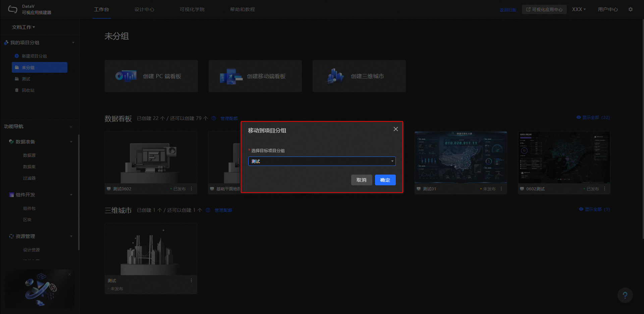644x314 pixels.
Task: Select 未分组 in the project groups
Action: 40,67
